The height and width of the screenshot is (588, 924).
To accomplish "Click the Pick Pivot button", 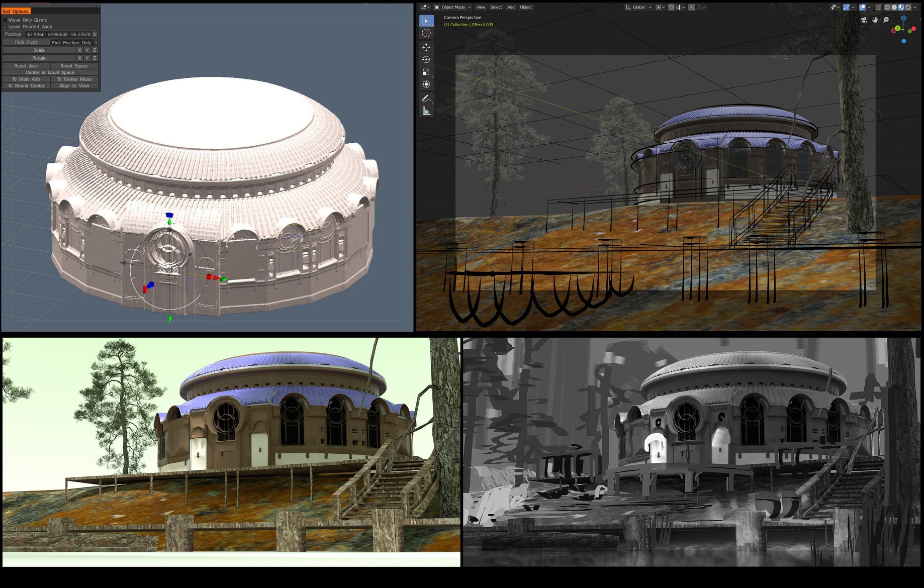I will pyautogui.click(x=26, y=43).
